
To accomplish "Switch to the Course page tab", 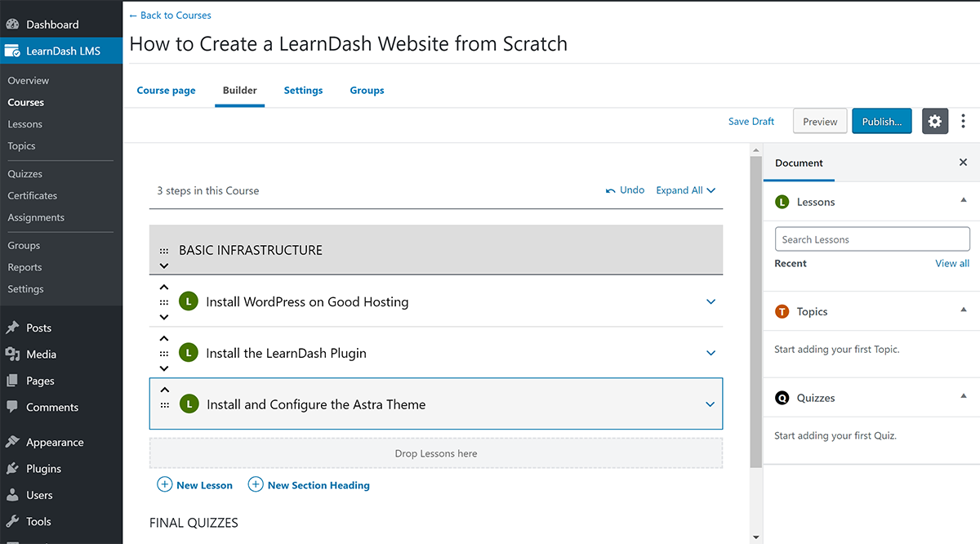I will tap(166, 90).
